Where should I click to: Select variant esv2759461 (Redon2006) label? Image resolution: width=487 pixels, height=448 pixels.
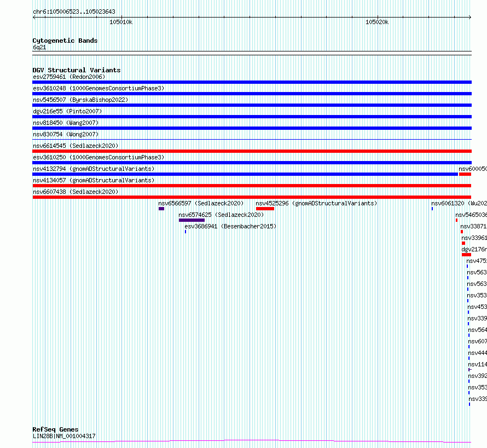(x=69, y=77)
